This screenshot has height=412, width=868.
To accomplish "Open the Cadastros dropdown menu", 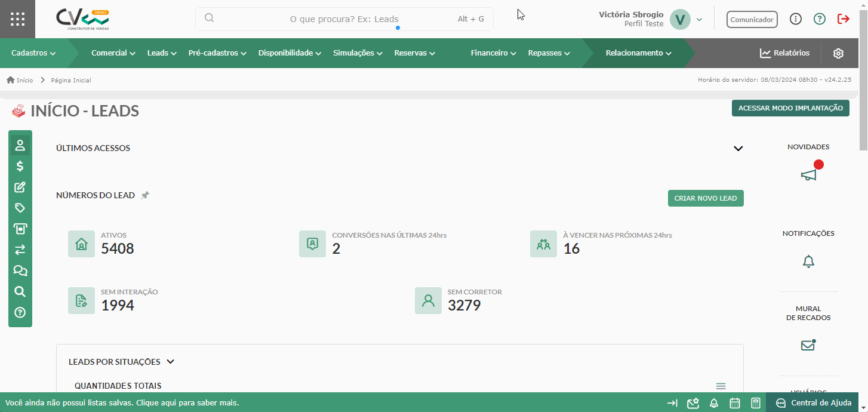I will tap(33, 53).
